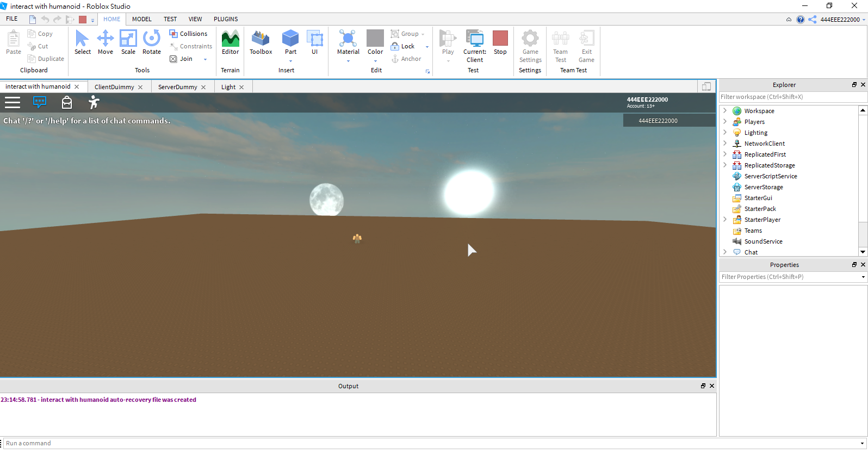Open the PLUGINS ribbon tab
Viewport: 868px width, 466px height.
[x=226, y=19]
